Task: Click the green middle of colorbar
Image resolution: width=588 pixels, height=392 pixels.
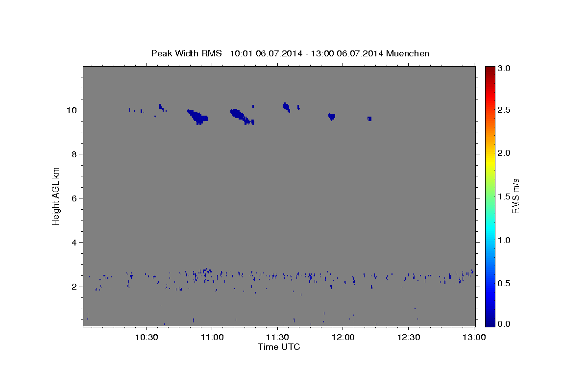Action: [x=490, y=196]
